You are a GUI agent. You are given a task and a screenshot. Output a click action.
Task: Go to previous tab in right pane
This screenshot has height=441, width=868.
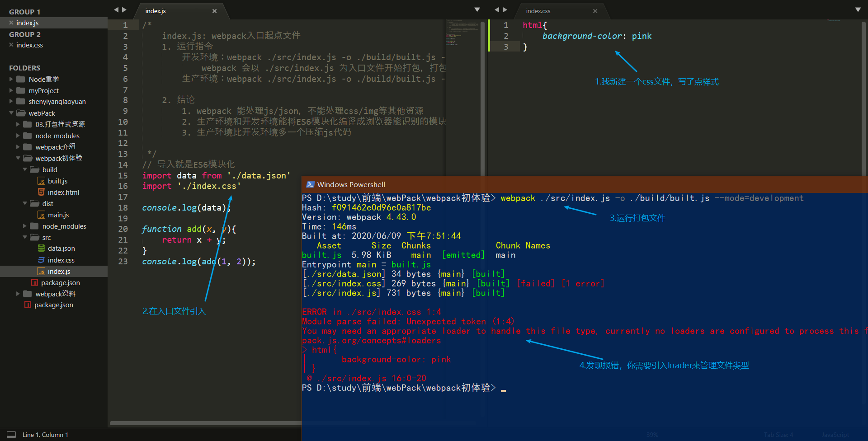click(497, 9)
